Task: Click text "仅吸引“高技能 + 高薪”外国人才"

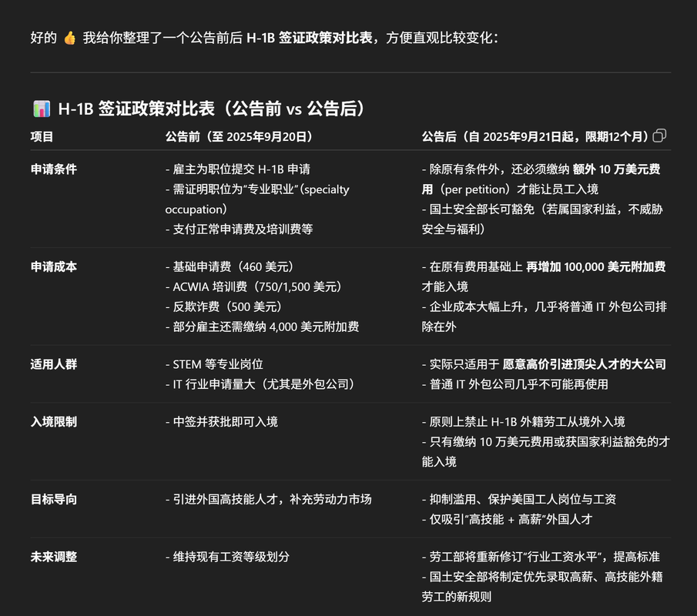Action: tap(511, 519)
